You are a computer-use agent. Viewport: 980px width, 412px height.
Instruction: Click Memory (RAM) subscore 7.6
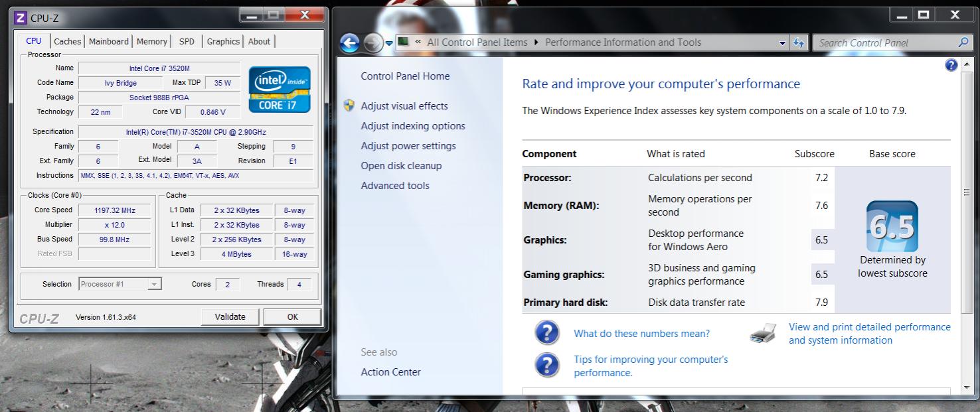coord(821,205)
